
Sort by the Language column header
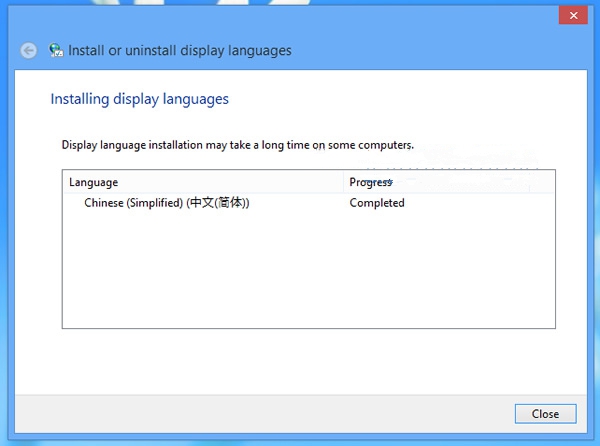point(94,182)
